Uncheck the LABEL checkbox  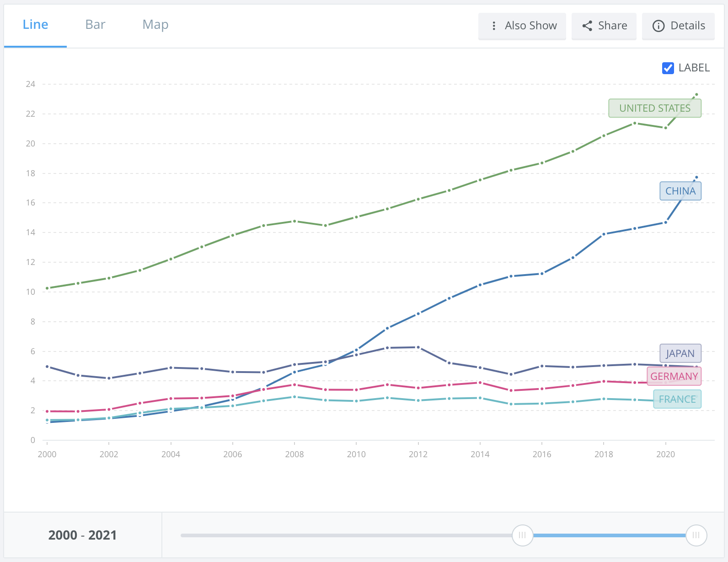click(x=668, y=68)
